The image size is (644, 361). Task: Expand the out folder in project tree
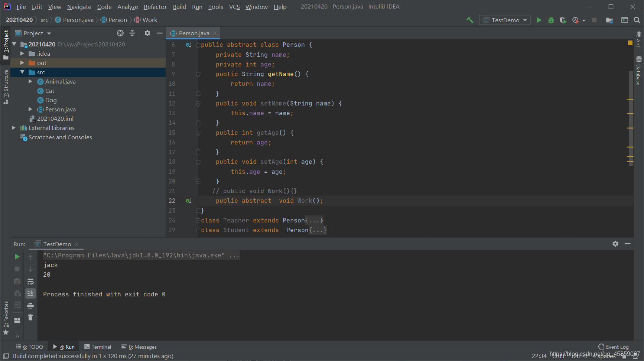point(22,63)
